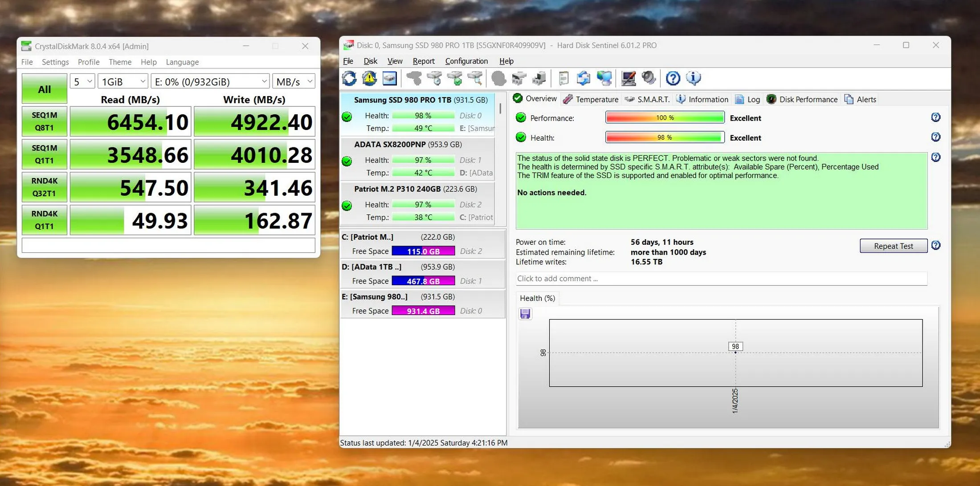Click help icon beside Repeat Test button

click(935, 245)
